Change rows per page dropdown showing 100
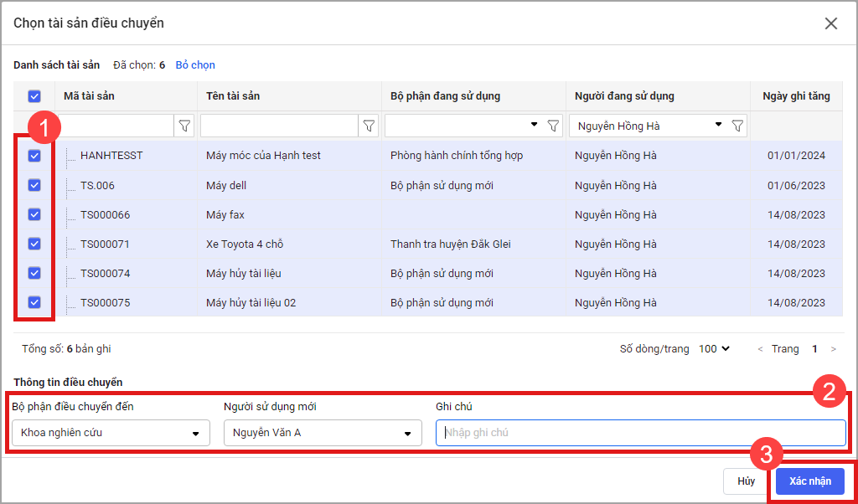This screenshot has width=858, height=504. coord(715,349)
